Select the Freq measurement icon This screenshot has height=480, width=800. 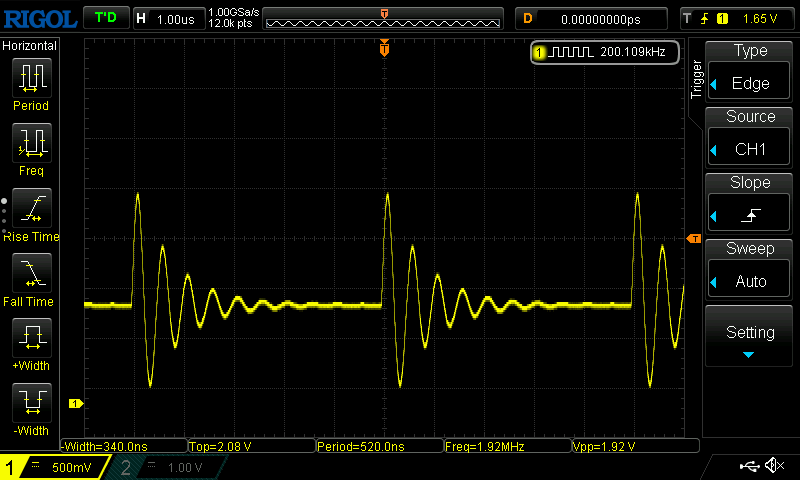tap(32, 143)
